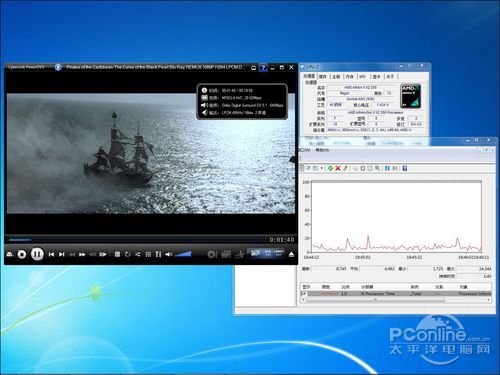Open the graph type dropdown arrow in monitor toolbar
The width and height of the screenshot is (500, 375).
click(x=322, y=168)
